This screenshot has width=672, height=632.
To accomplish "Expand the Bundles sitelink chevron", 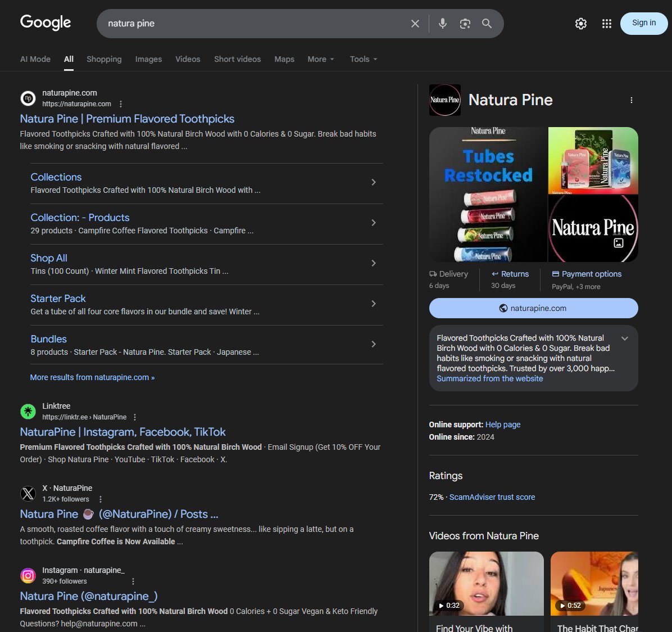I will [x=374, y=344].
